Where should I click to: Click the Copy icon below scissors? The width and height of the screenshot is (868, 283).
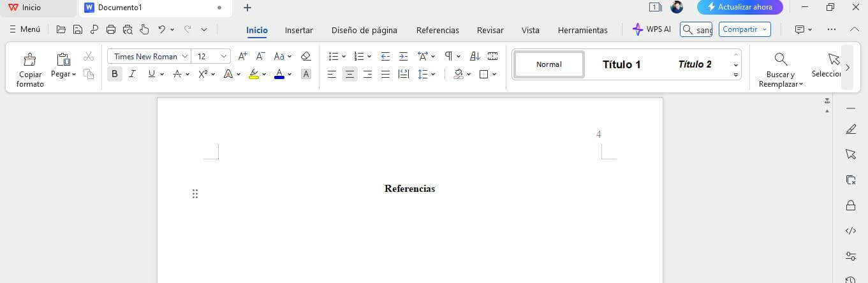[x=89, y=74]
